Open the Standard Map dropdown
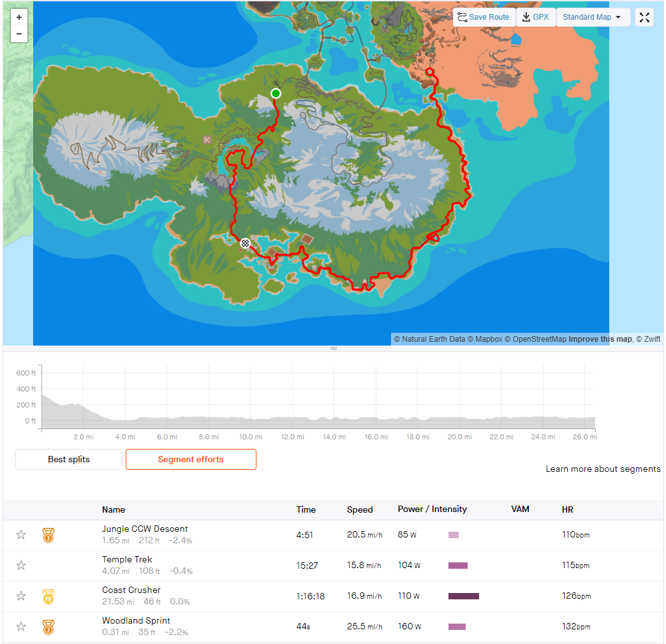Viewport: 666px width, 644px height. tap(593, 17)
